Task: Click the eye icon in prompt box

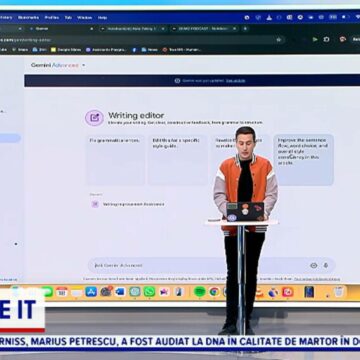Action: pos(314,266)
